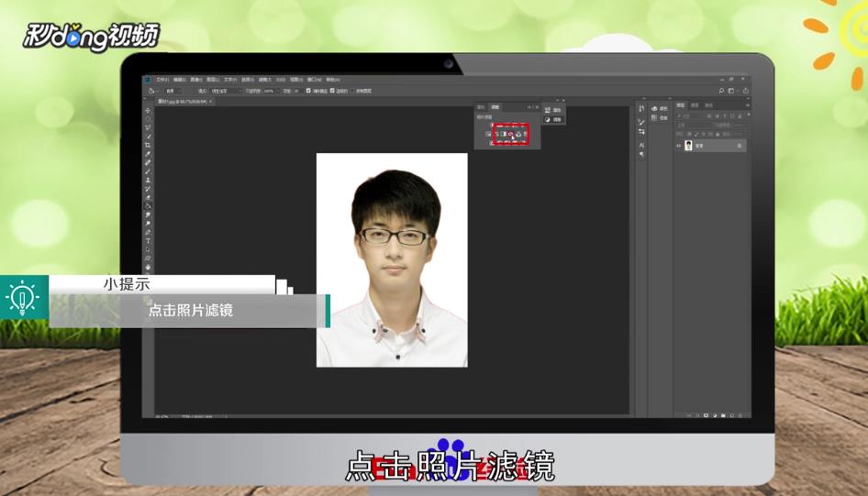The image size is (868, 496).
Task: Click the 背景 layer thumbnail
Action: (688, 146)
